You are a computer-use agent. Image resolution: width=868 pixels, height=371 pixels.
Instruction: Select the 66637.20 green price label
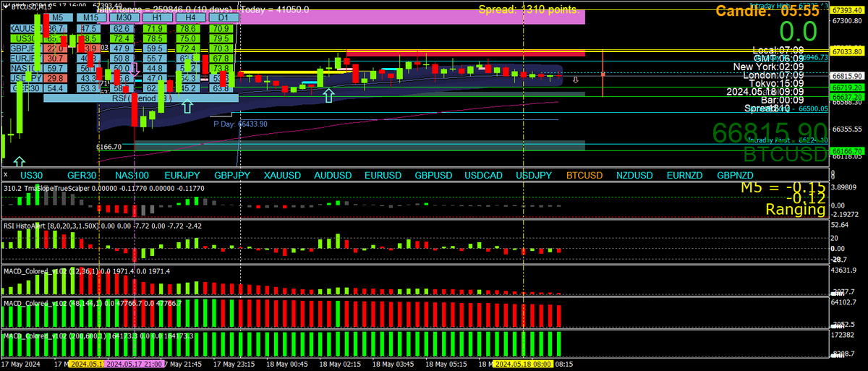(x=847, y=95)
